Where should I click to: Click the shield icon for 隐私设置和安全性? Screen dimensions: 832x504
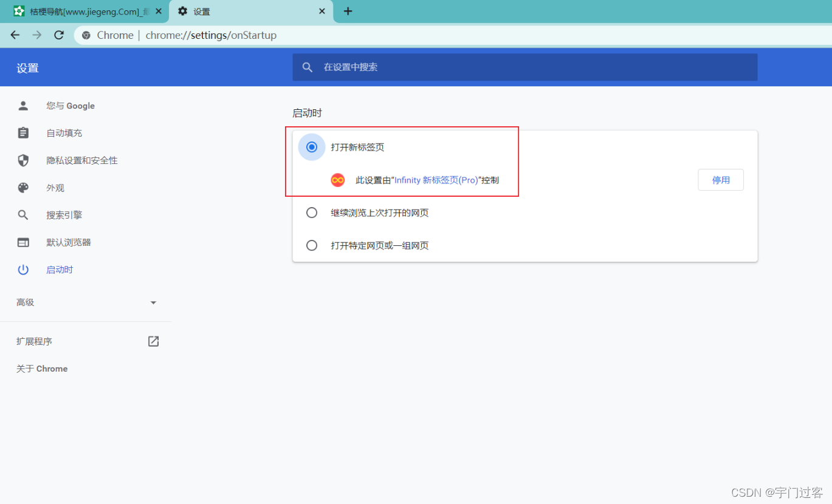[x=23, y=160]
